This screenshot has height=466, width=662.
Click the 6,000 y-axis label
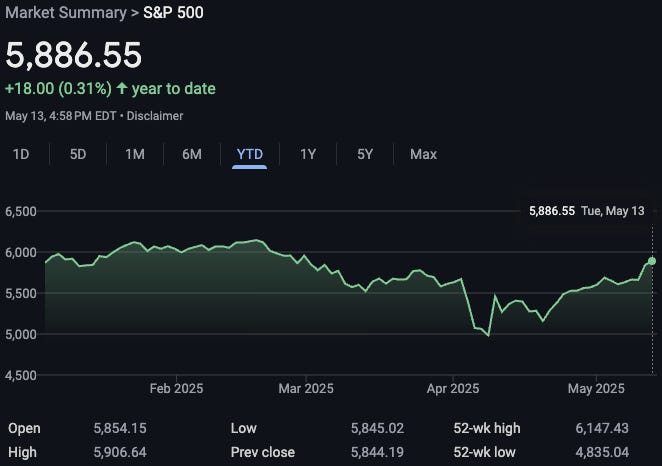pyautogui.click(x=21, y=252)
